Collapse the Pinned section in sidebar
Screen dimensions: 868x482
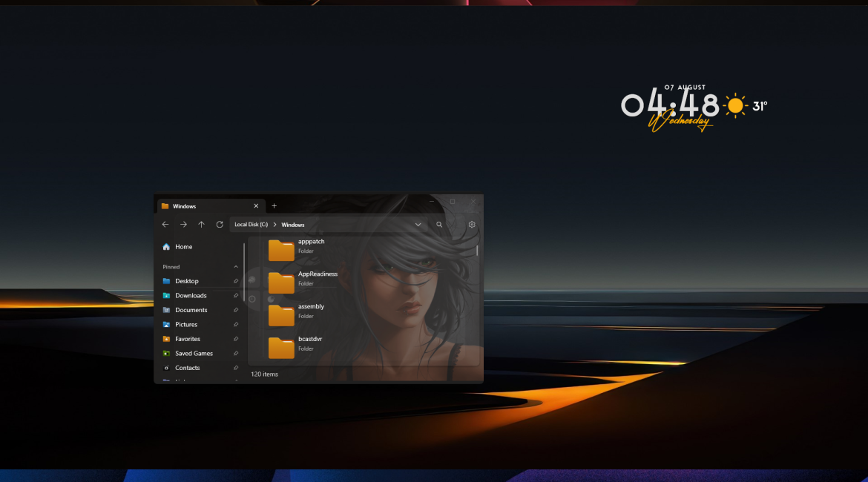click(x=236, y=266)
